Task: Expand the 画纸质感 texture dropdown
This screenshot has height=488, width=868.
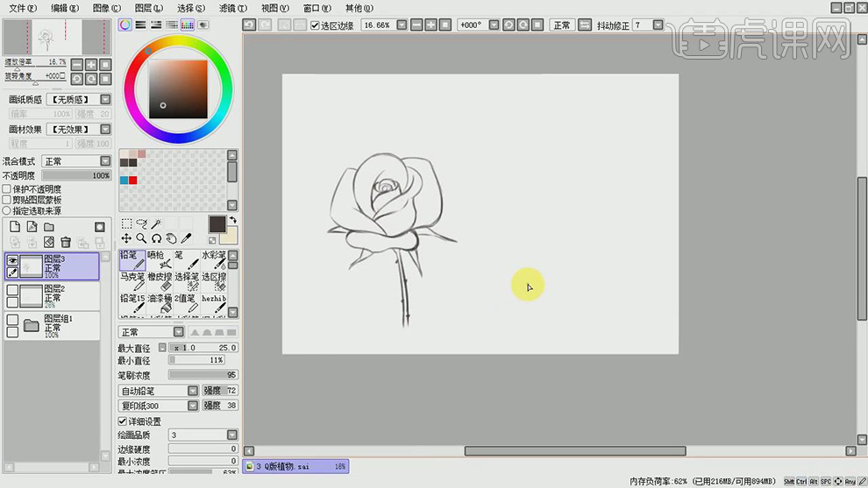Action: [105, 100]
